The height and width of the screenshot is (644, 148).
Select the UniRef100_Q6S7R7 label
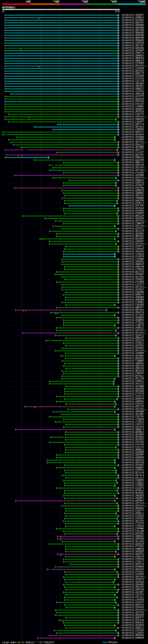click(x=133, y=155)
